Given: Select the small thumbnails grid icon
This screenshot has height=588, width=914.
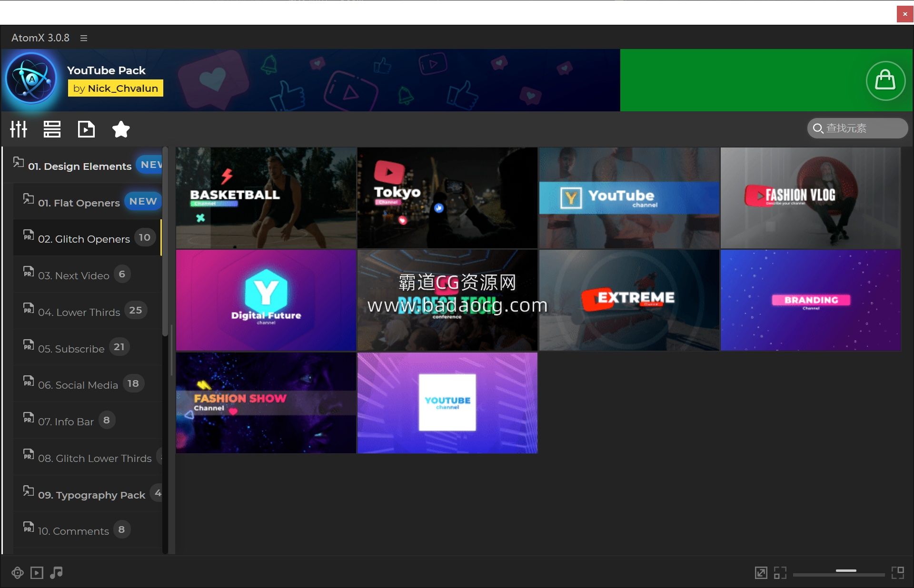Looking at the screenshot, I should tap(780, 573).
